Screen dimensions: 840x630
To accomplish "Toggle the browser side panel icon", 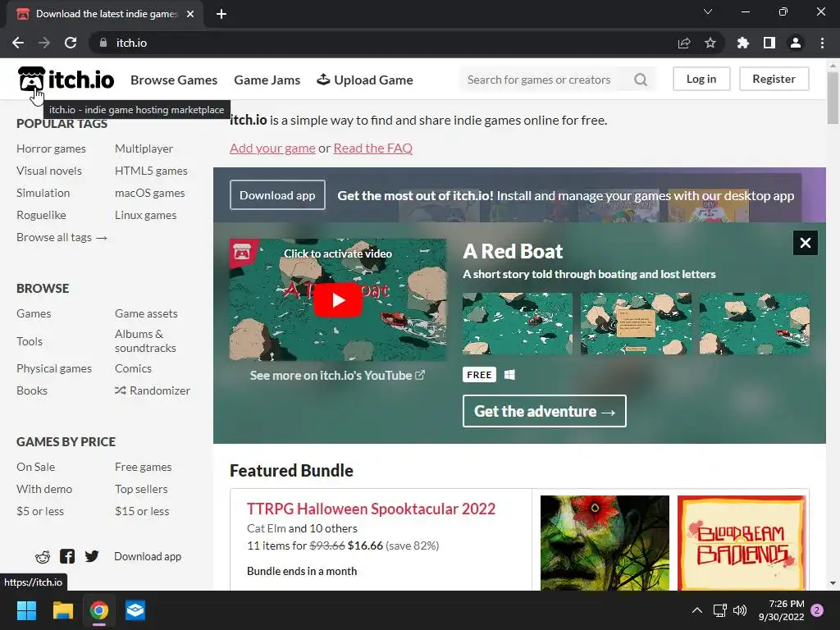I will click(x=769, y=43).
